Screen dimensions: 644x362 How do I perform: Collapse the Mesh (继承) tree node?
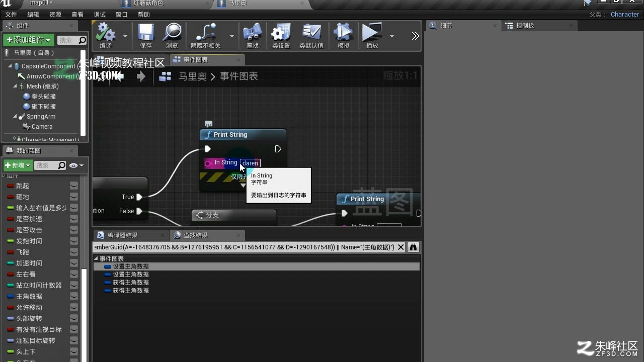tap(15, 86)
